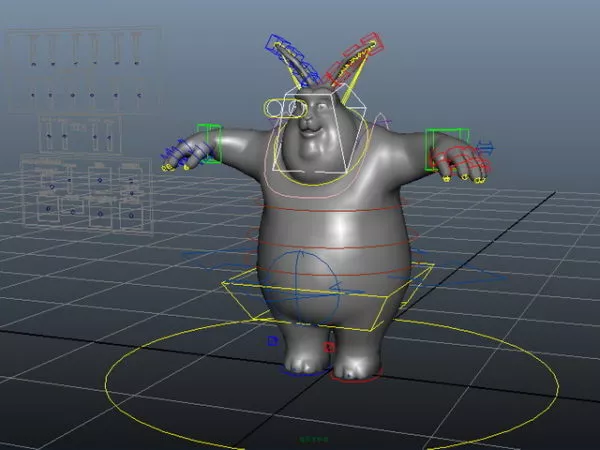This screenshot has width=600, height=450.
Task: Click the blue double-arrow control near the red hand
Action: [x=486, y=148]
